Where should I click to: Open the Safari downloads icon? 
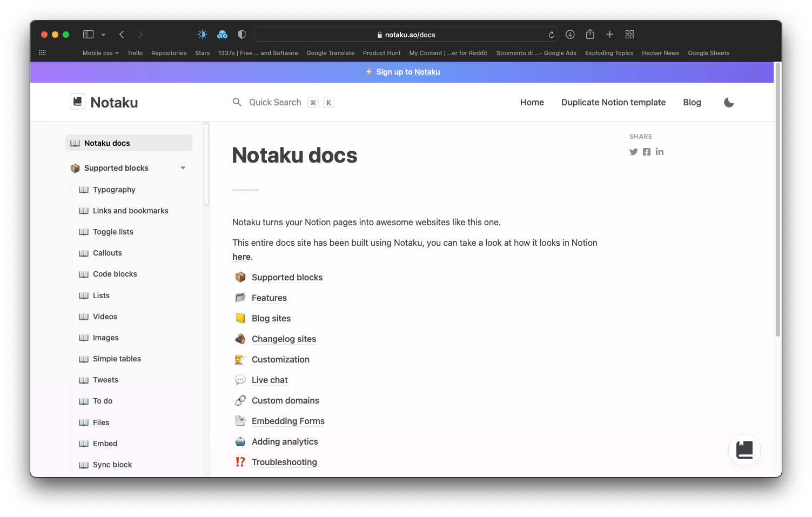pyautogui.click(x=570, y=34)
